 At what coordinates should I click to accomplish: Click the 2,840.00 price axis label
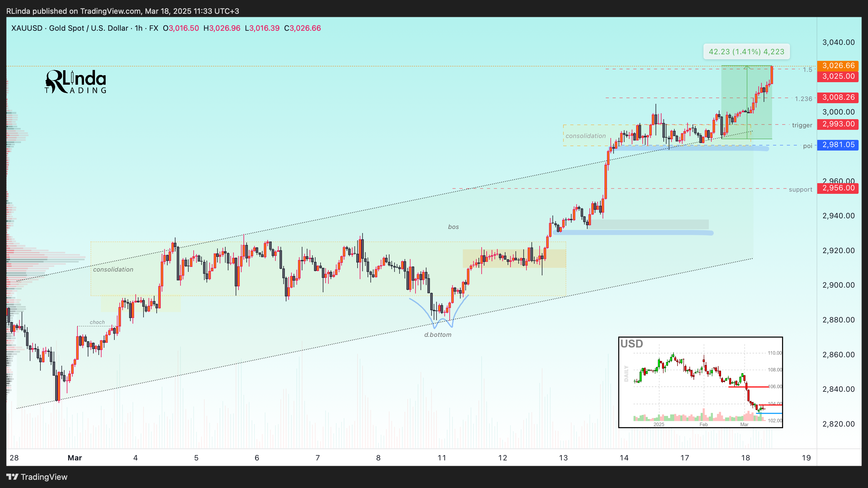click(x=838, y=389)
